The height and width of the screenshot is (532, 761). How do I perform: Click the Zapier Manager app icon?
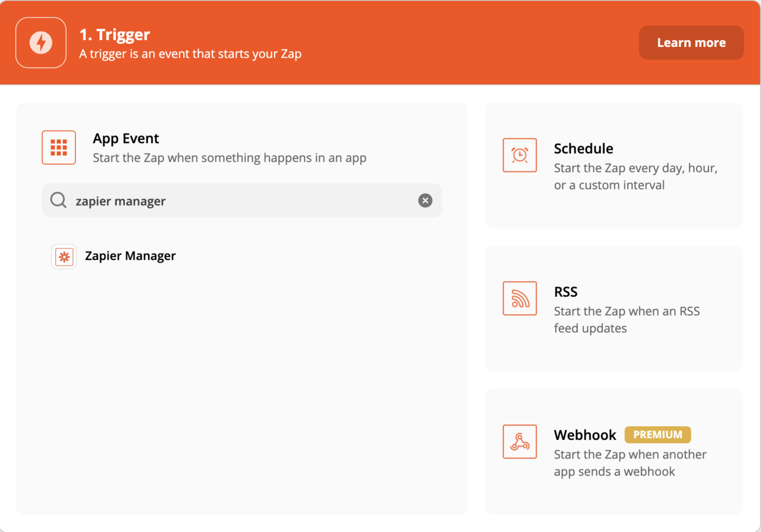pyautogui.click(x=63, y=257)
